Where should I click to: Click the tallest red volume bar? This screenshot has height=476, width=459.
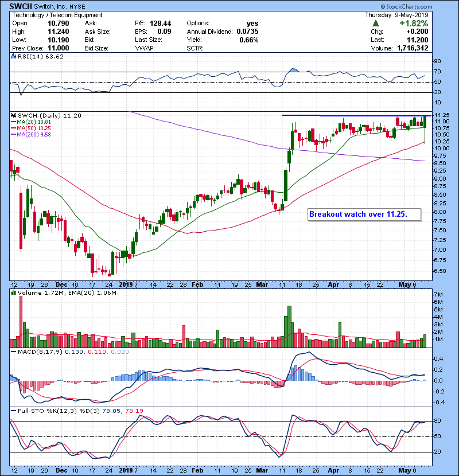coord(21,322)
